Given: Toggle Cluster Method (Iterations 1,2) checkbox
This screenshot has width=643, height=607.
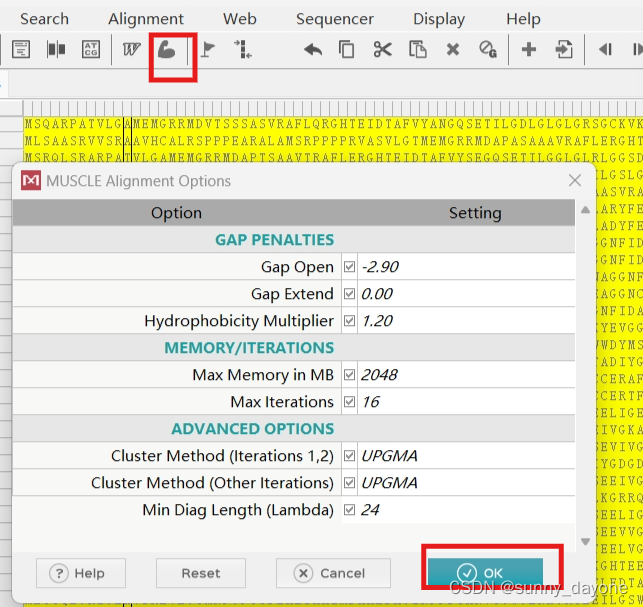Looking at the screenshot, I should click(x=349, y=456).
